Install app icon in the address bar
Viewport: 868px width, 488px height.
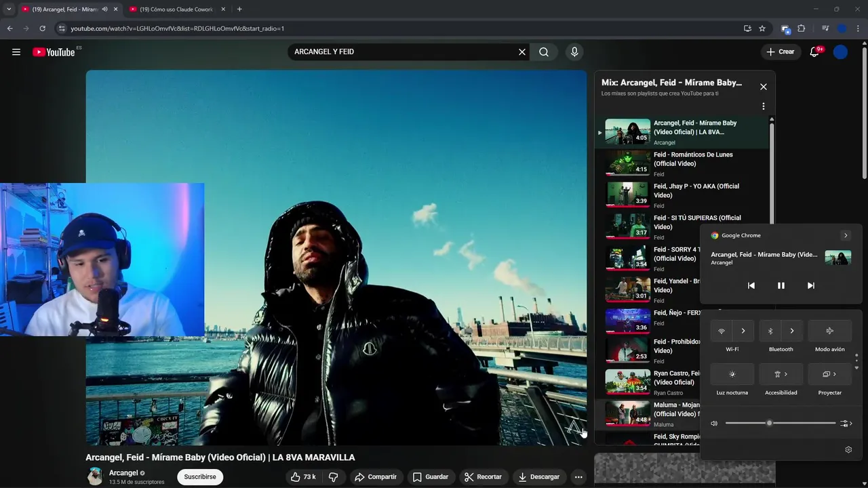747,28
